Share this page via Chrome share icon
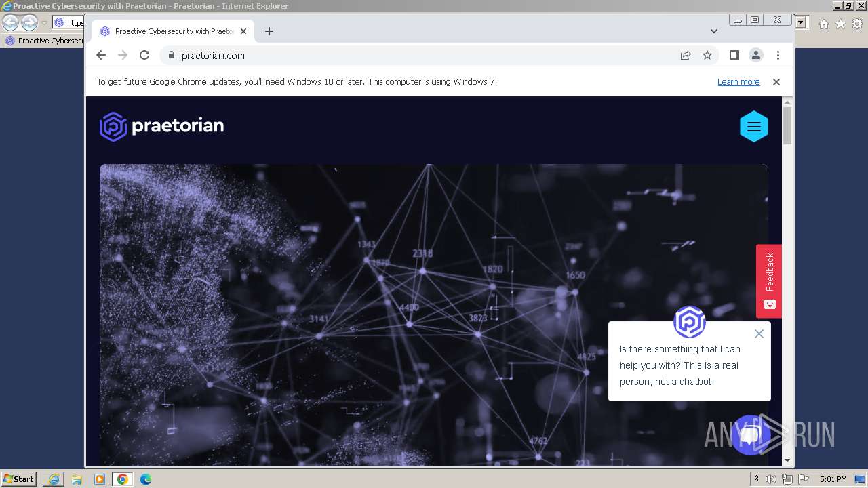 tap(686, 56)
